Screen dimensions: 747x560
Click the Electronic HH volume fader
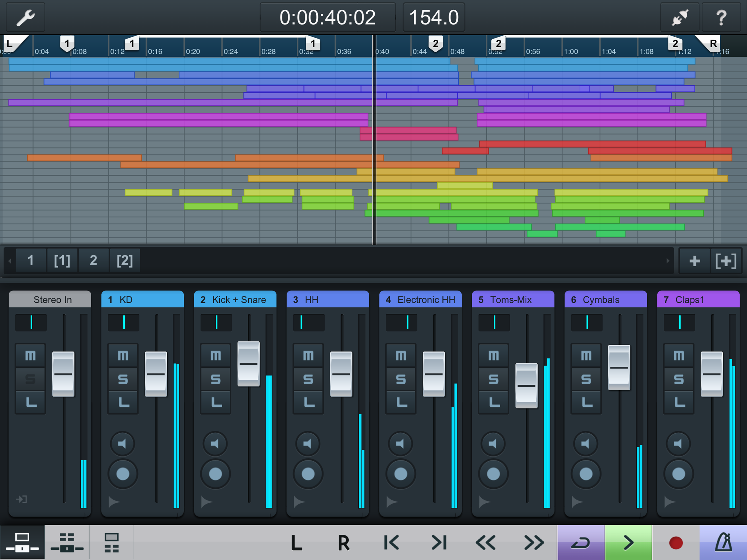click(x=434, y=374)
